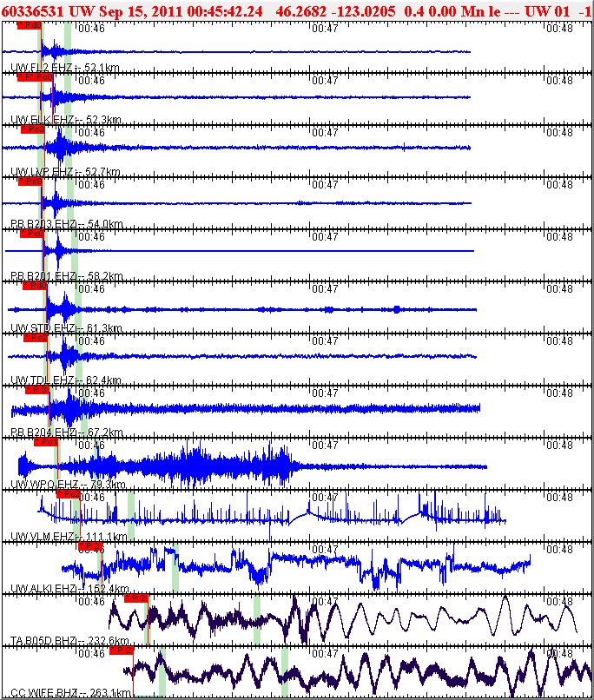594x700 pixels.
Task: Click station label UW ALKI EHZ 152.4km
Action: pos(69,589)
